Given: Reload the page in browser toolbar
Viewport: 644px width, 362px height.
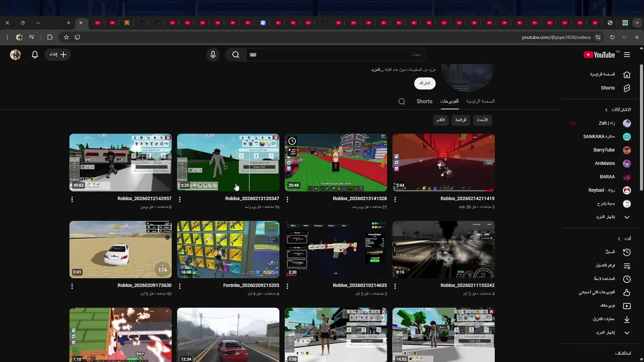Looking at the screenshot, I should (x=612, y=37).
